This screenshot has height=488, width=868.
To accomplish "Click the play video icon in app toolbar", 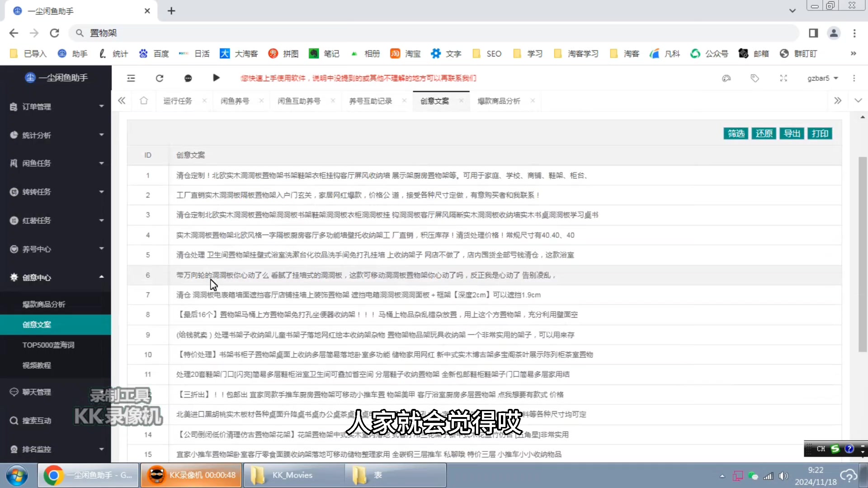I will (x=216, y=78).
